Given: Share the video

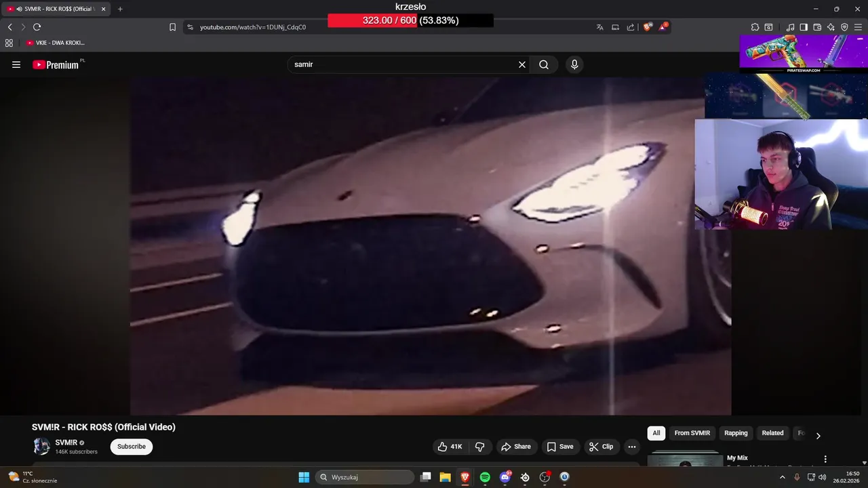Looking at the screenshot, I should click(516, 447).
